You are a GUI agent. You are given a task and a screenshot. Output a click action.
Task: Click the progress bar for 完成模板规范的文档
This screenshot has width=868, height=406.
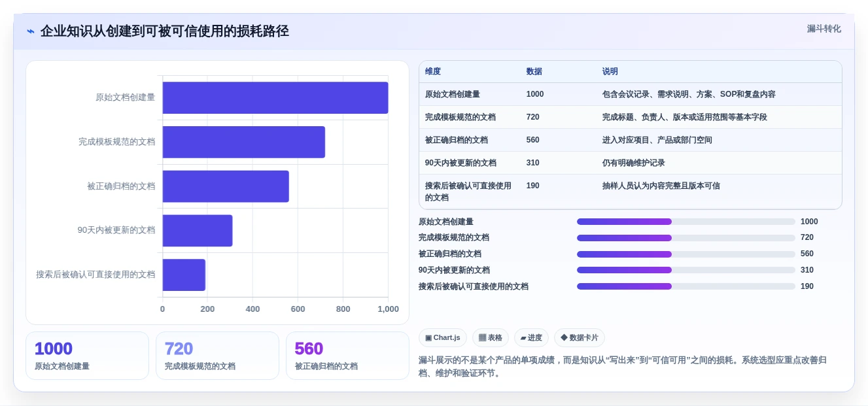click(686, 238)
